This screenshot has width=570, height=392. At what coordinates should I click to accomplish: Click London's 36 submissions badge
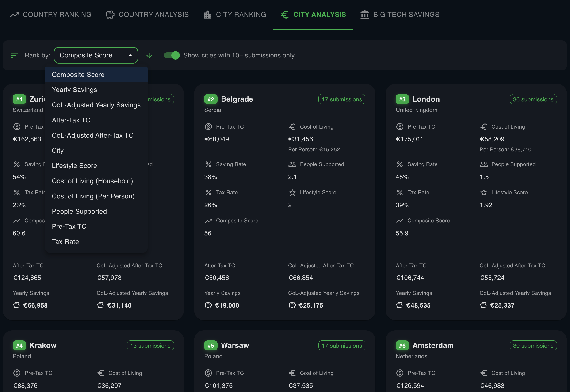533,99
